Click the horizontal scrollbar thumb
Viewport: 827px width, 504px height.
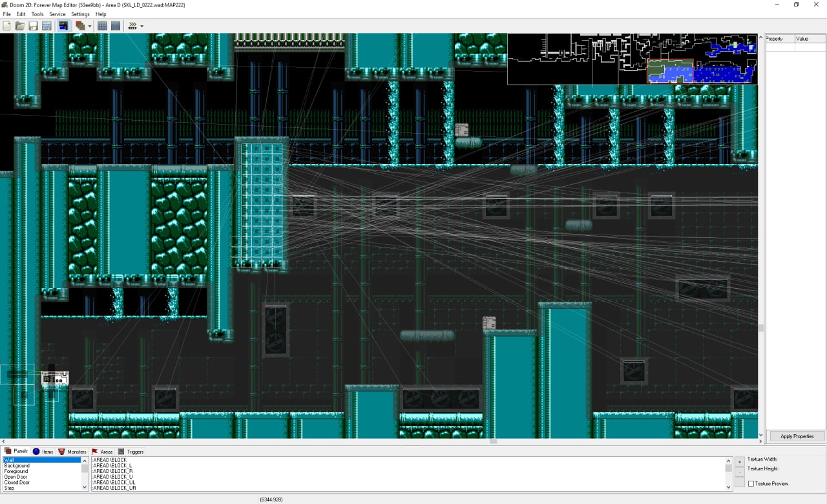[x=494, y=441]
